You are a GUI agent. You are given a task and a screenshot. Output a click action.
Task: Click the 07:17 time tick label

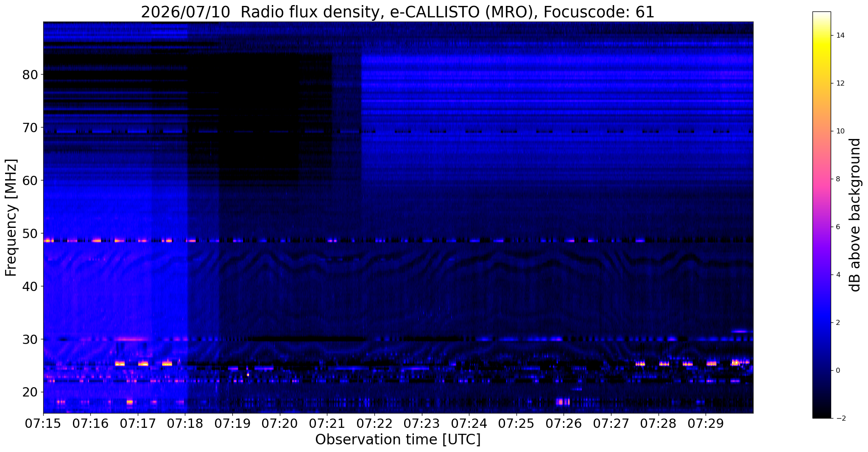(138, 424)
